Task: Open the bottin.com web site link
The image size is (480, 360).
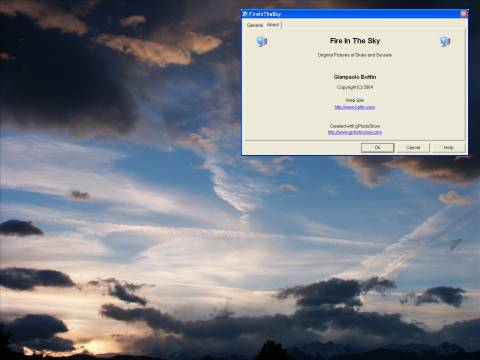Action: [x=355, y=107]
